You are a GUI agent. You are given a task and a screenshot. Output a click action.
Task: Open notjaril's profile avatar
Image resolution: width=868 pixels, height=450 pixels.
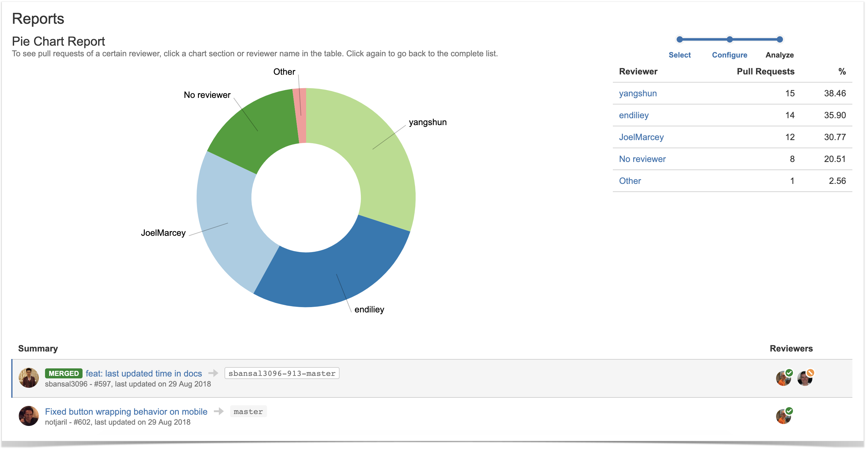(29, 416)
